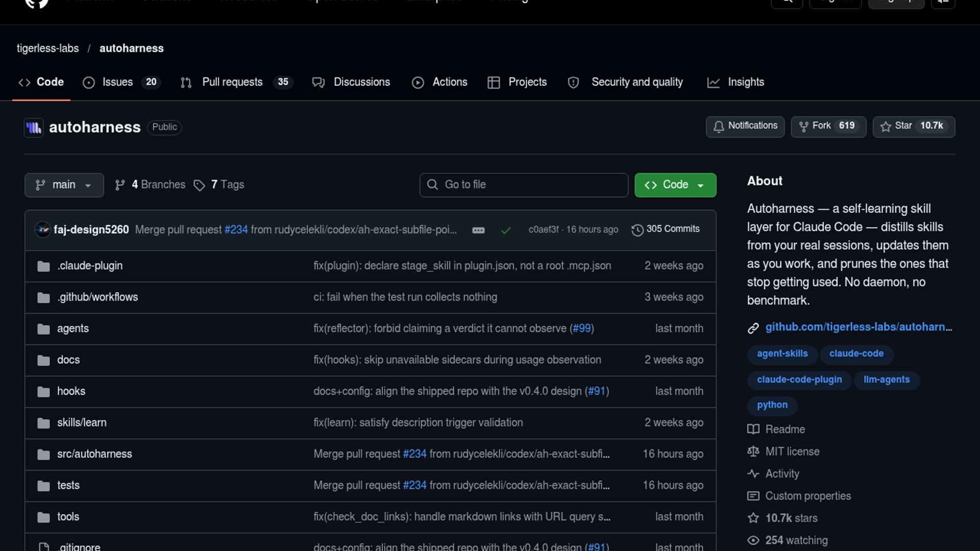This screenshot has height=551, width=980.
Task: Click the .github/workflows folder icon
Action: pos(43,297)
